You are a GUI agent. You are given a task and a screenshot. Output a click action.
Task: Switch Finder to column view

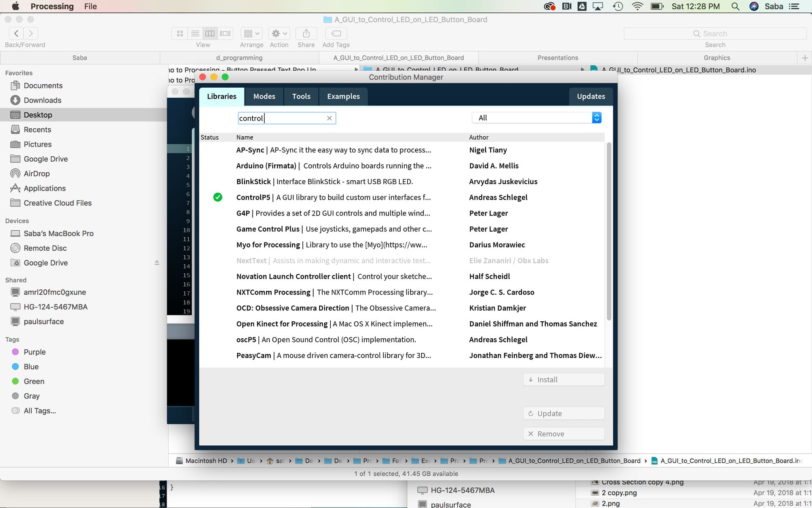210,33
